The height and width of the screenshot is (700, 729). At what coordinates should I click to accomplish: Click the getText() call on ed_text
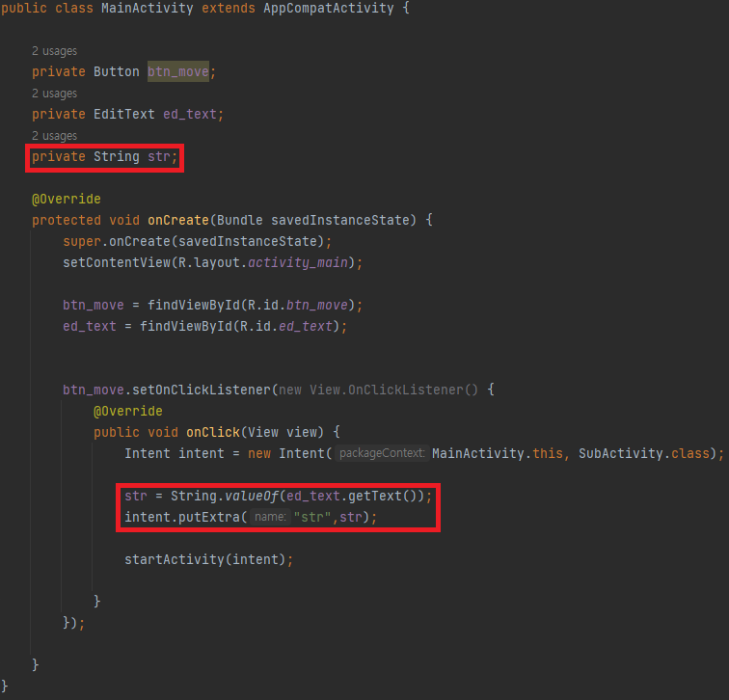pos(382,496)
